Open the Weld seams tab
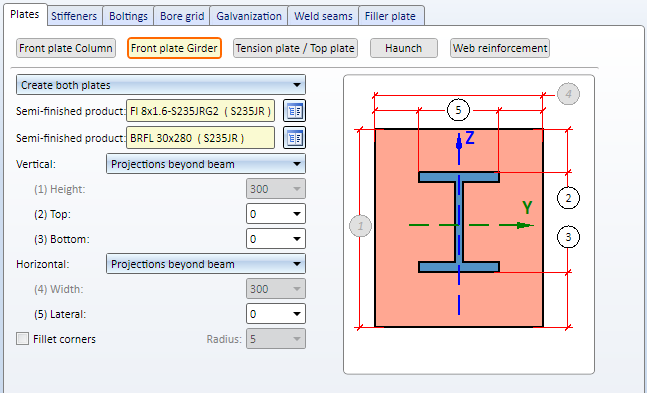Viewport: 647px width, 393px height. 323,16
